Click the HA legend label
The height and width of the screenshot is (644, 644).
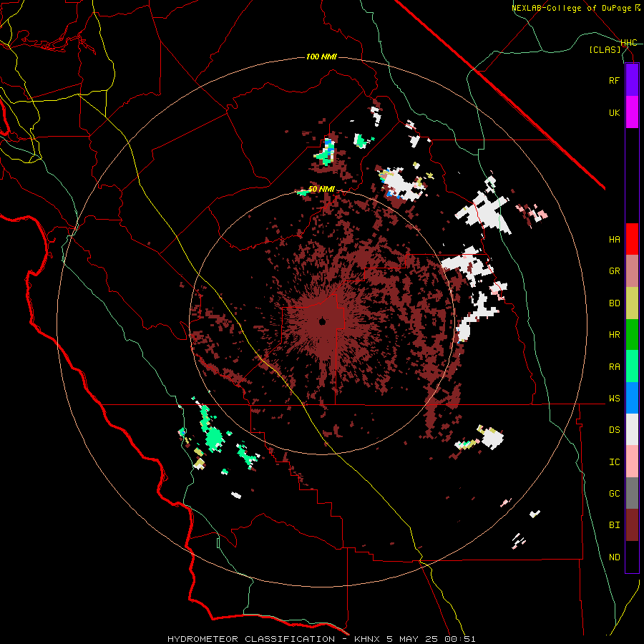tap(614, 240)
